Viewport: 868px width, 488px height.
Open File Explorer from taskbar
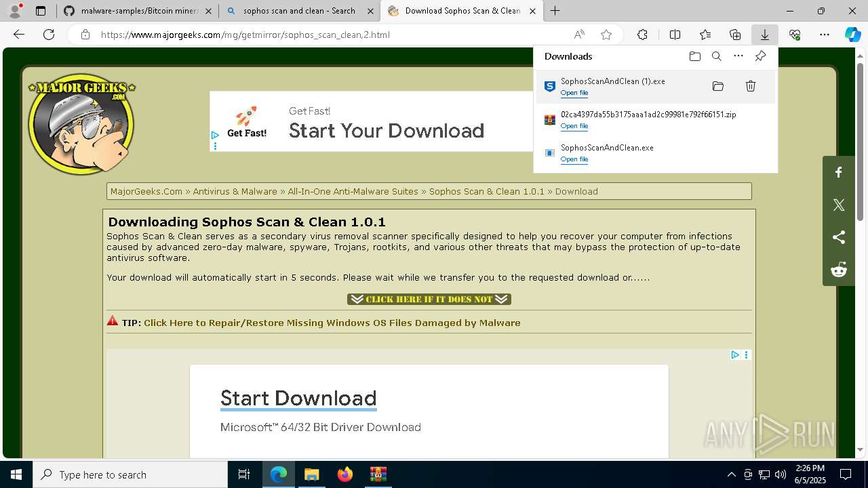point(311,474)
